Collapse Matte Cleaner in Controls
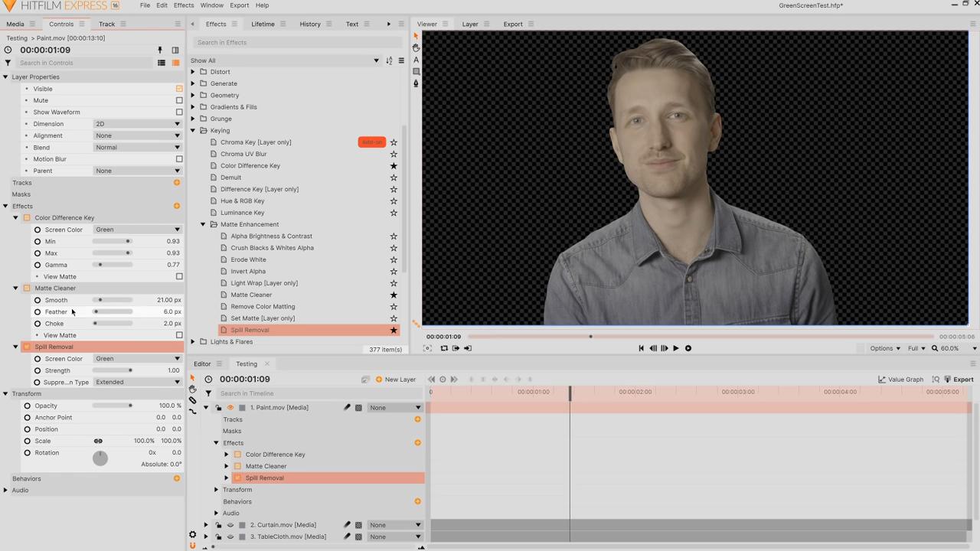Screen dimensions: 980x551 [15, 289]
